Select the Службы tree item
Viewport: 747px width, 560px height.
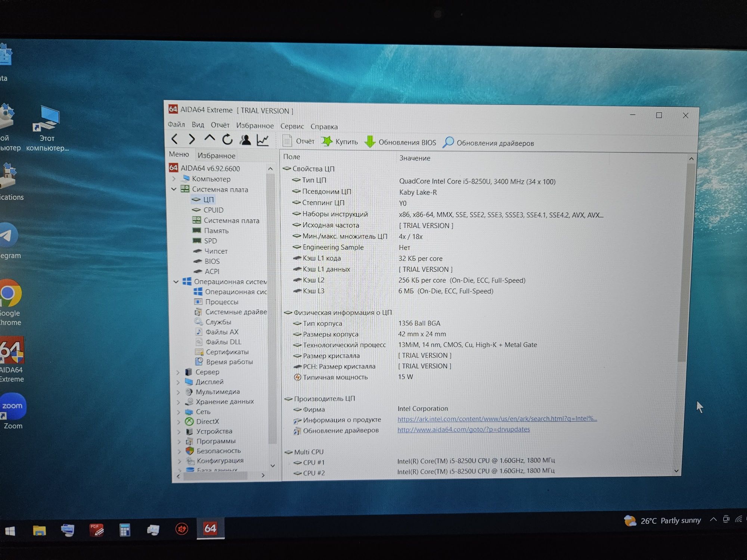[x=213, y=322]
